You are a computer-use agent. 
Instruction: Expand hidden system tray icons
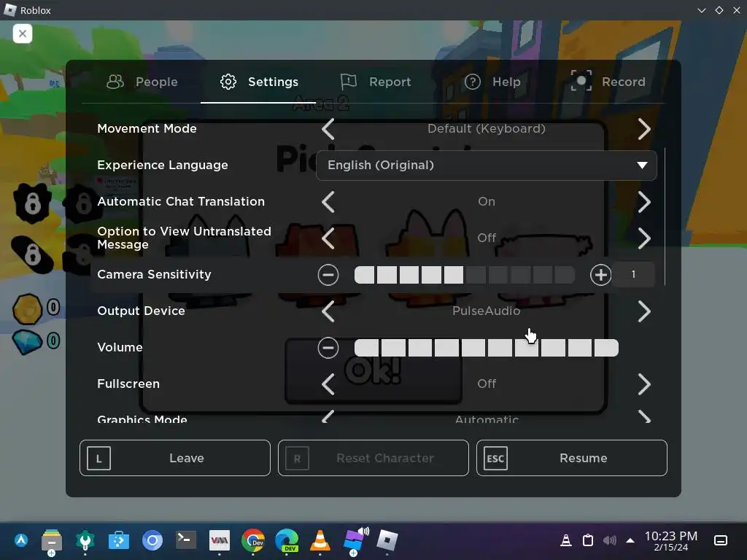click(x=630, y=540)
